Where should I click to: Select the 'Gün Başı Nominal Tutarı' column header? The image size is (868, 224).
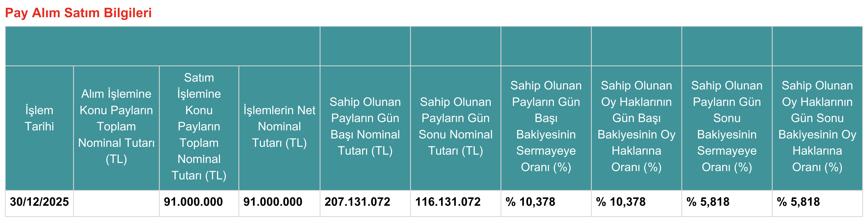[365, 126]
